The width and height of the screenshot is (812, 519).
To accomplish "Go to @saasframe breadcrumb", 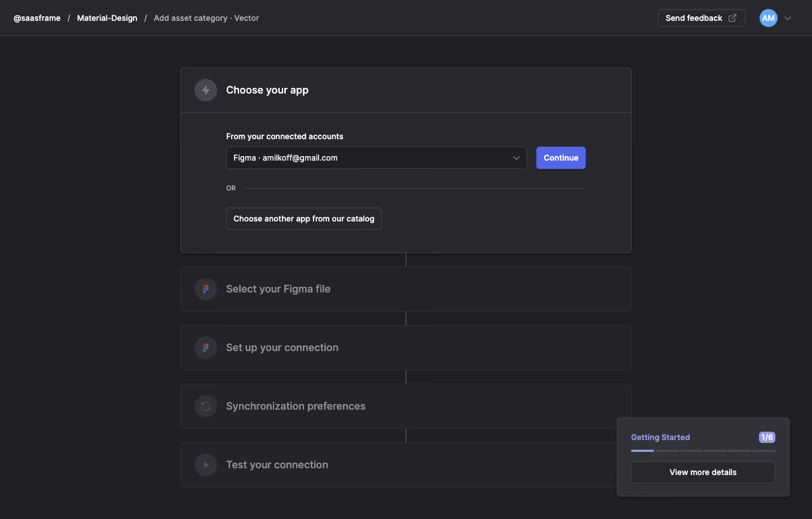I will [x=37, y=18].
